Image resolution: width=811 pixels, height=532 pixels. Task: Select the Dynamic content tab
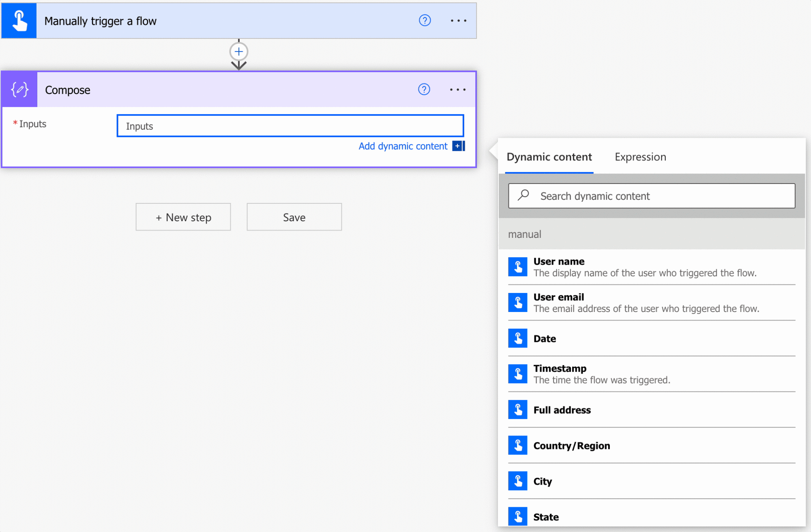(x=549, y=157)
